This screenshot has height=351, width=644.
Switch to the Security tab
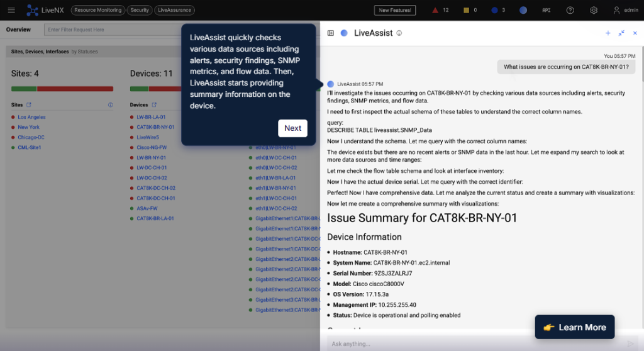click(x=140, y=10)
